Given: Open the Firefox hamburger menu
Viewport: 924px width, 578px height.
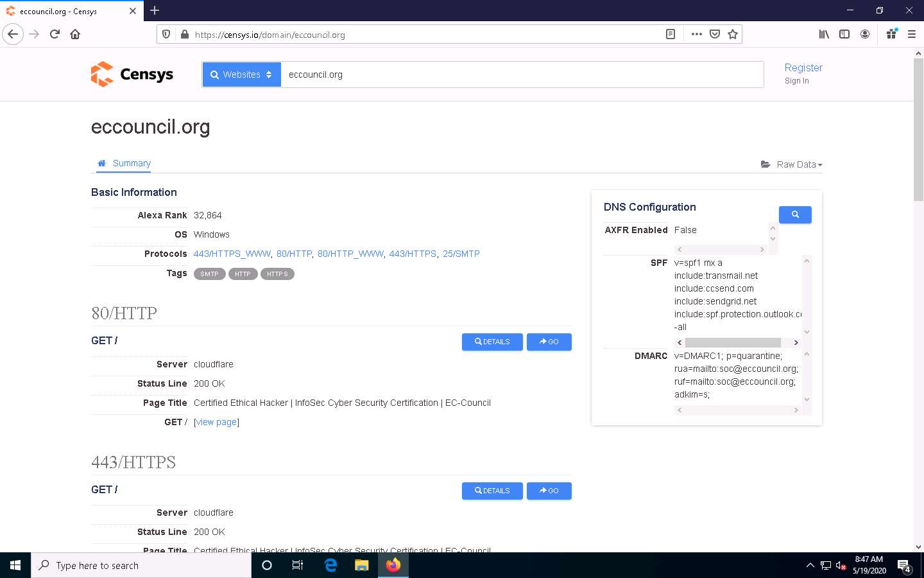Looking at the screenshot, I should tap(911, 35).
